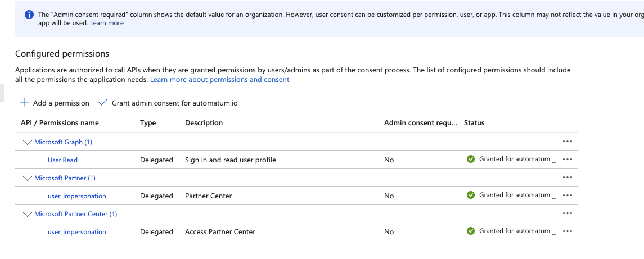Click the checkmark icon beside Grant admin consent

tap(103, 103)
